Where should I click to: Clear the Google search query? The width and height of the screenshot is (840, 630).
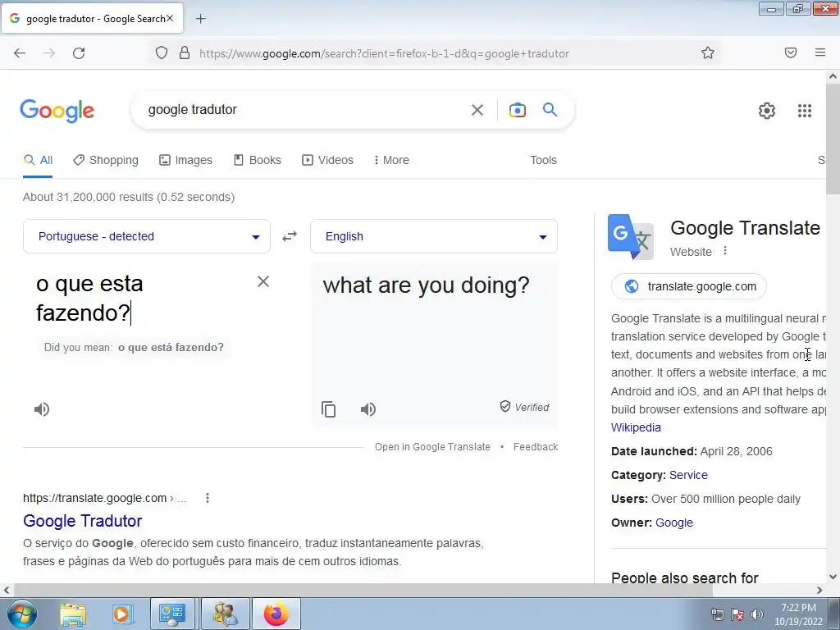477,110
